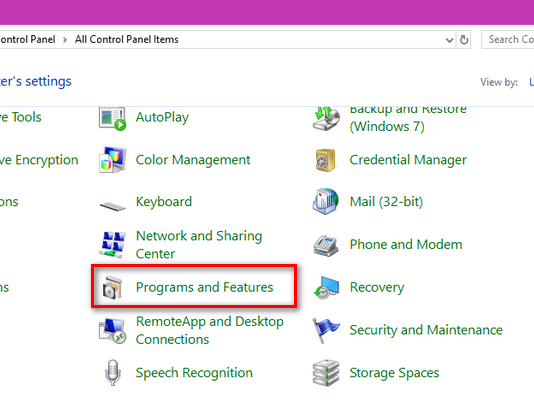This screenshot has height=400, width=534.
Task: Open Backup and Restore icon
Action: click(x=326, y=118)
